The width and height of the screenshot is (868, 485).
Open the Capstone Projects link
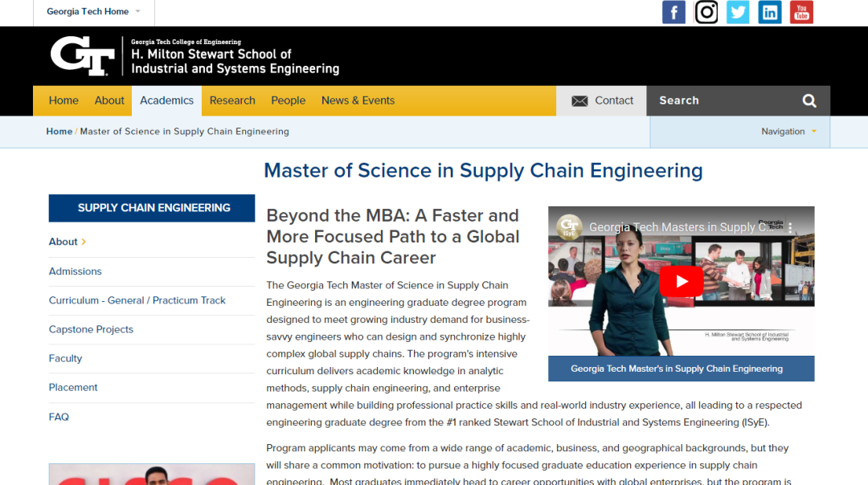coord(91,329)
